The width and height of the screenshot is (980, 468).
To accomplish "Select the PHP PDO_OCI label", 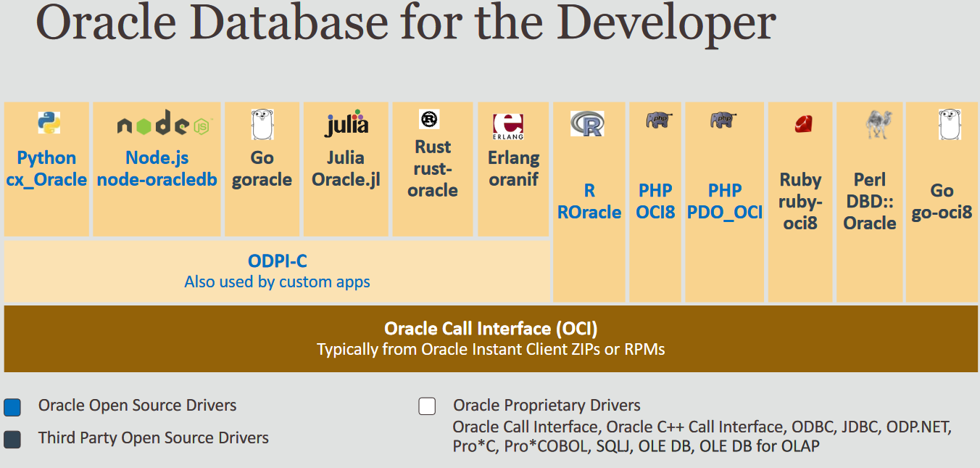I will (725, 201).
